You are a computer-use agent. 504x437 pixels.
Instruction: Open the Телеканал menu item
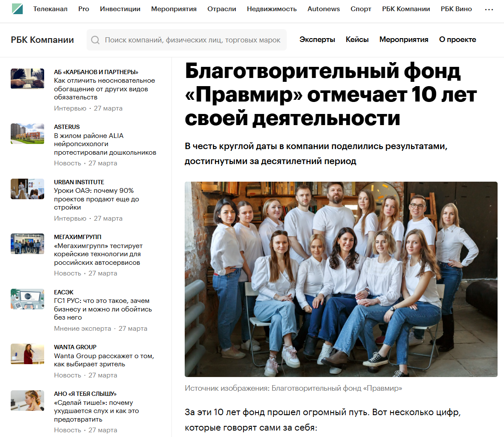pos(51,9)
